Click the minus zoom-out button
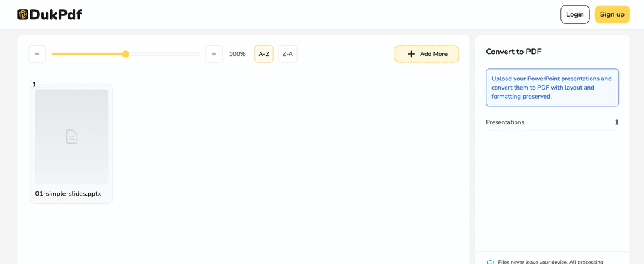This screenshot has width=644, height=264. pyautogui.click(x=37, y=54)
